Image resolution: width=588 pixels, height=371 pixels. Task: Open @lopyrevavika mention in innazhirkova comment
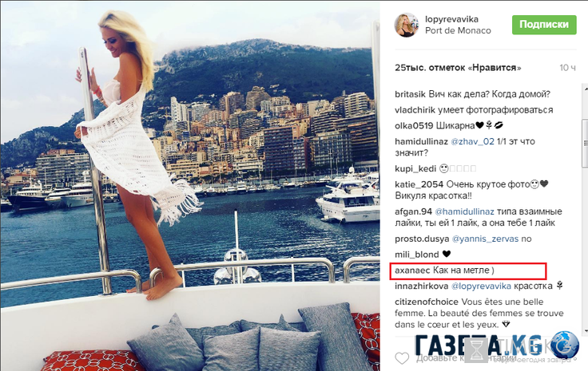click(481, 286)
